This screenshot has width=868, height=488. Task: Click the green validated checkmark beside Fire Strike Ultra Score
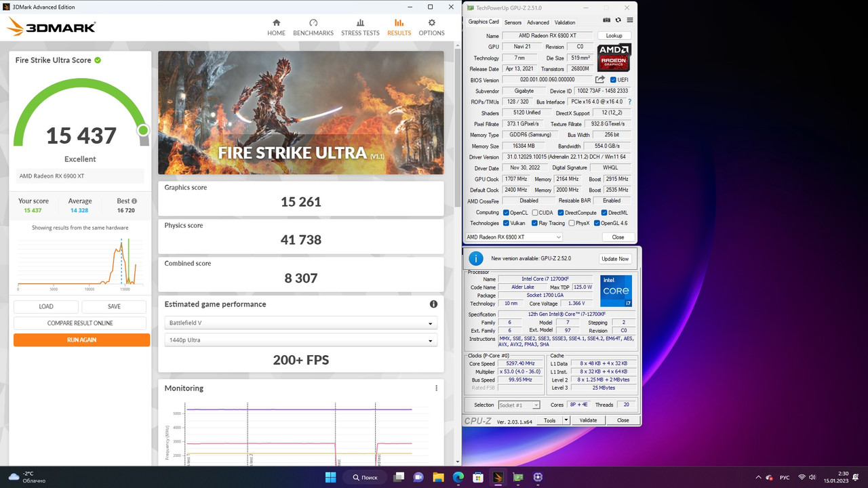pyautogui.click(x=98, y=60)
